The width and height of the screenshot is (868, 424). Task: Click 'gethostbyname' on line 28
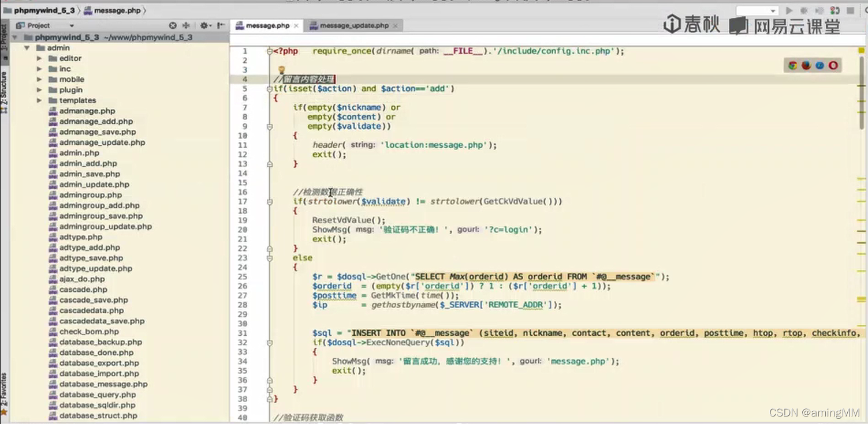pos(404,305)
